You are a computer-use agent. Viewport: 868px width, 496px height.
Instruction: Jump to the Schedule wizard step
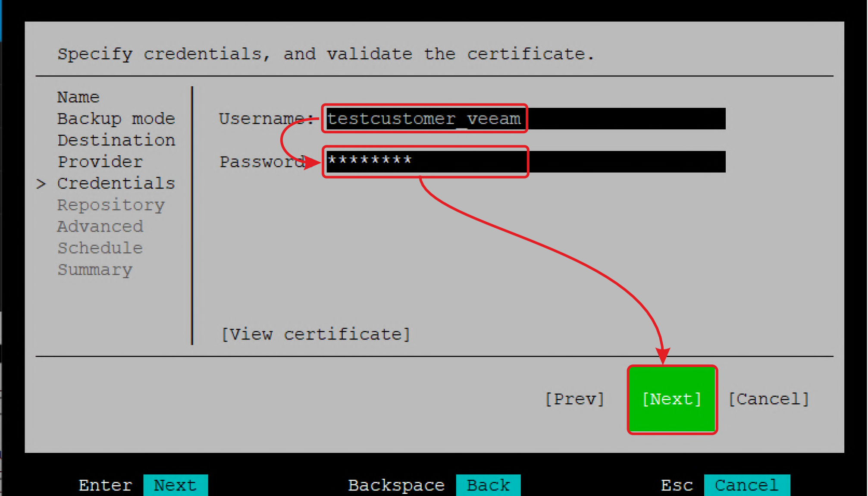(100, 248)
